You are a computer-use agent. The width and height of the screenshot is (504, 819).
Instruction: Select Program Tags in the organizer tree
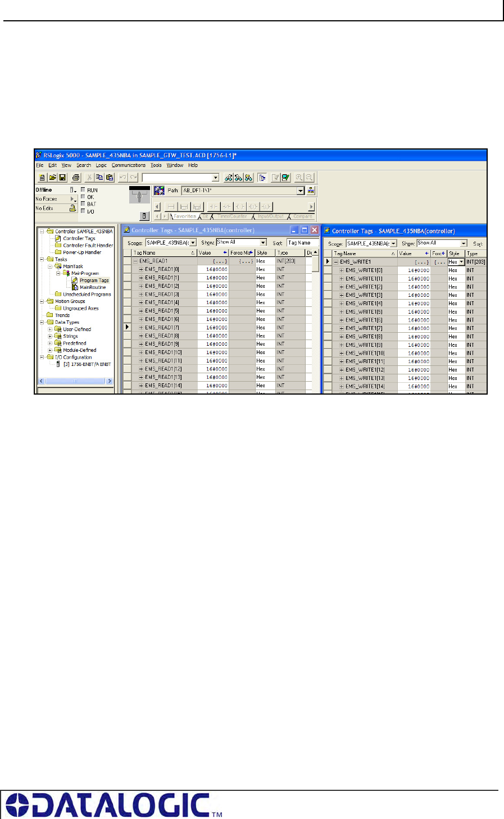click(94, 280)
